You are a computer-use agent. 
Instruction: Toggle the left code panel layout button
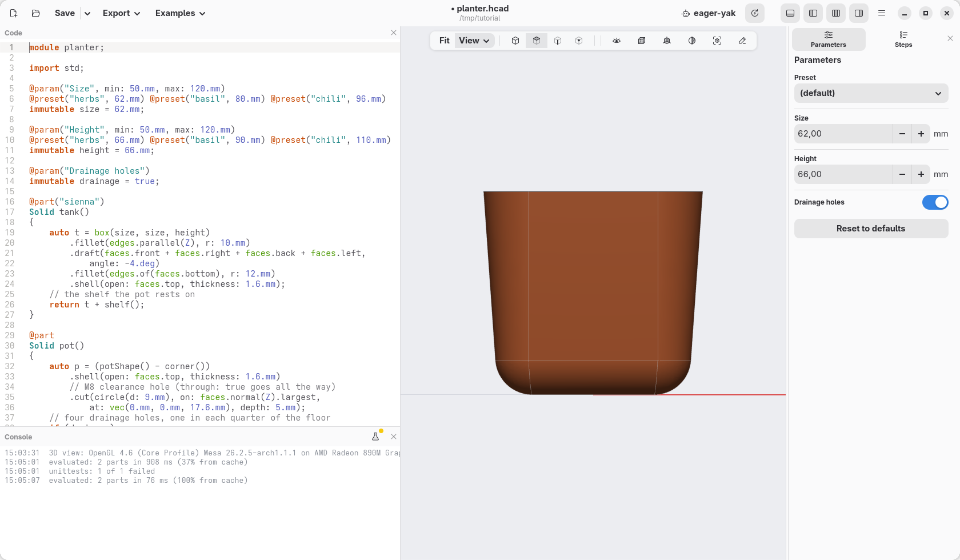pyautogui.click(x=813, y=13)
